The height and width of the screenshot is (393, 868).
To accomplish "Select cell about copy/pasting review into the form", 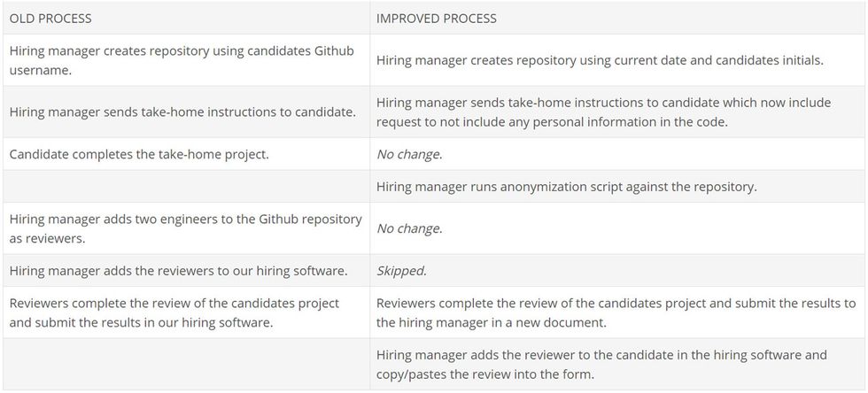I will click(x=601, y=364).
